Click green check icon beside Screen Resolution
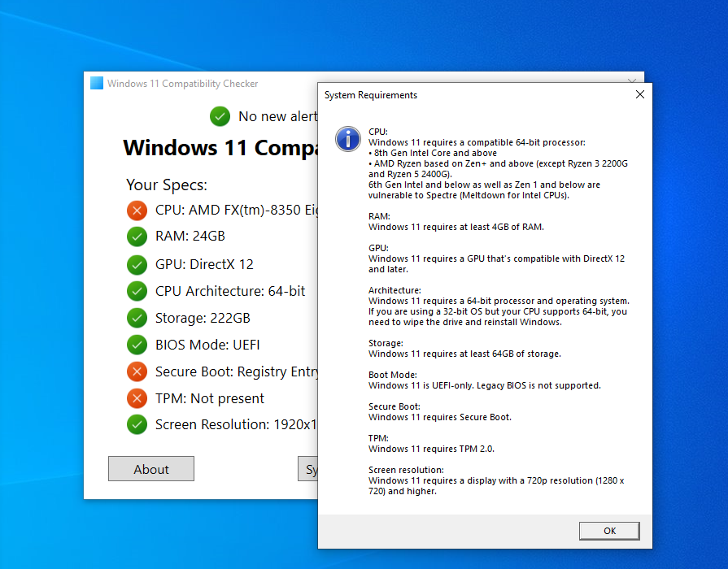 tap(137, 424)
